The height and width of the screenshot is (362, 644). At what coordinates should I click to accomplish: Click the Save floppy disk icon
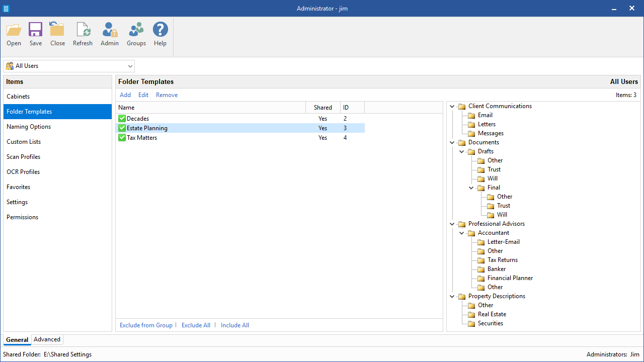[x=35, y=30]
